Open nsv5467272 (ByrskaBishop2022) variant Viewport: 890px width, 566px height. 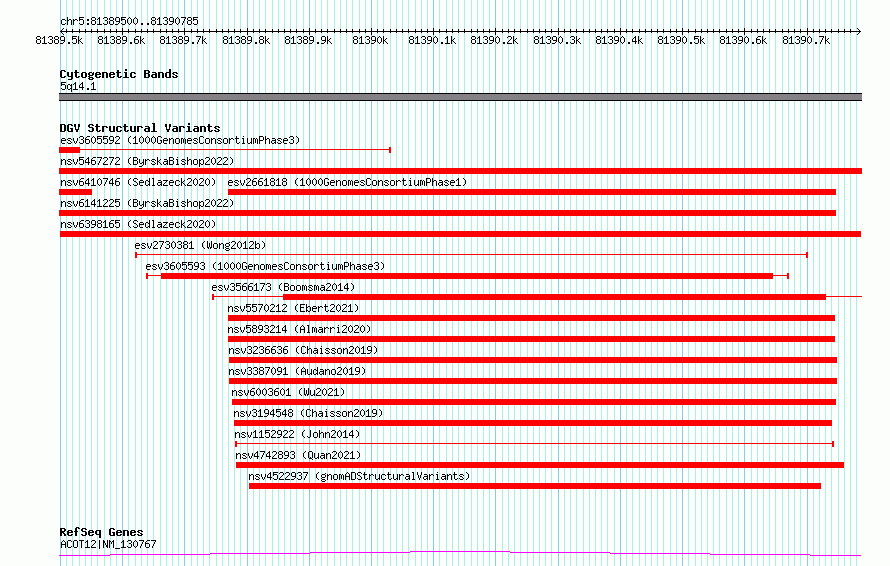tap(147, 161)
